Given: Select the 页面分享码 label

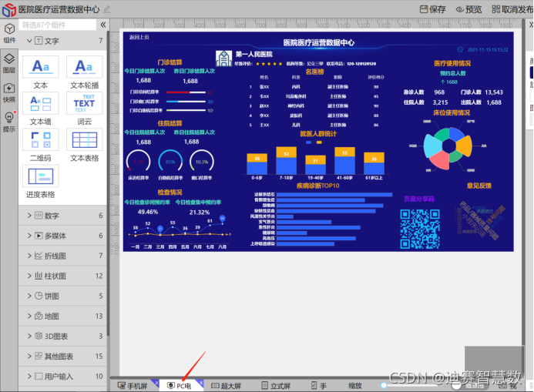Looking at the screenshot, I should [x=419, y=199].
